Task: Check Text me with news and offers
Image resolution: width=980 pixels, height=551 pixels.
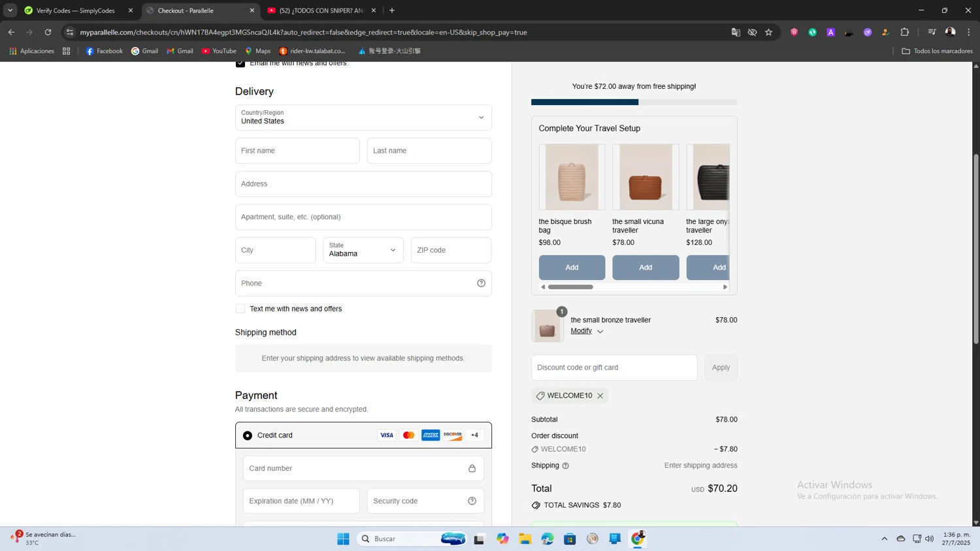Action: [240, 309]
